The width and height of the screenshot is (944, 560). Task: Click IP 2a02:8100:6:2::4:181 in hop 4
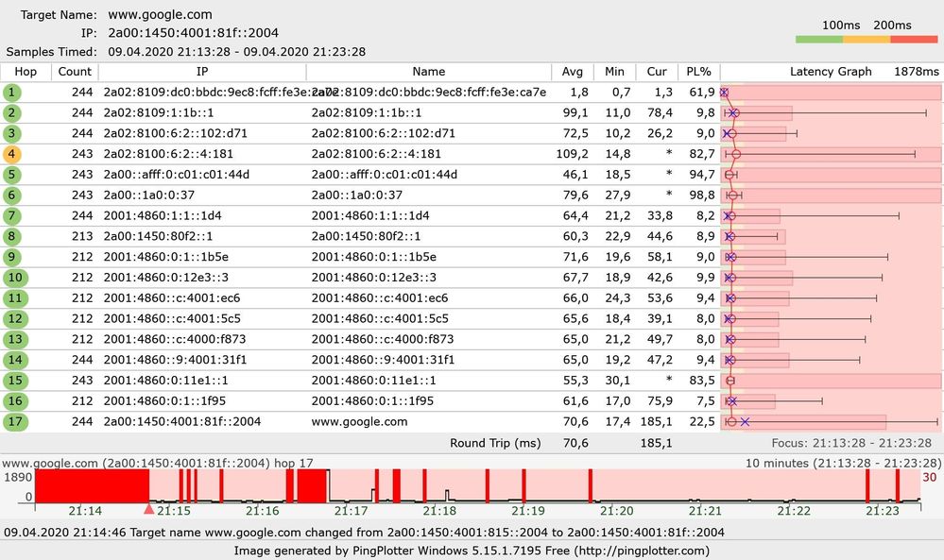168,154
